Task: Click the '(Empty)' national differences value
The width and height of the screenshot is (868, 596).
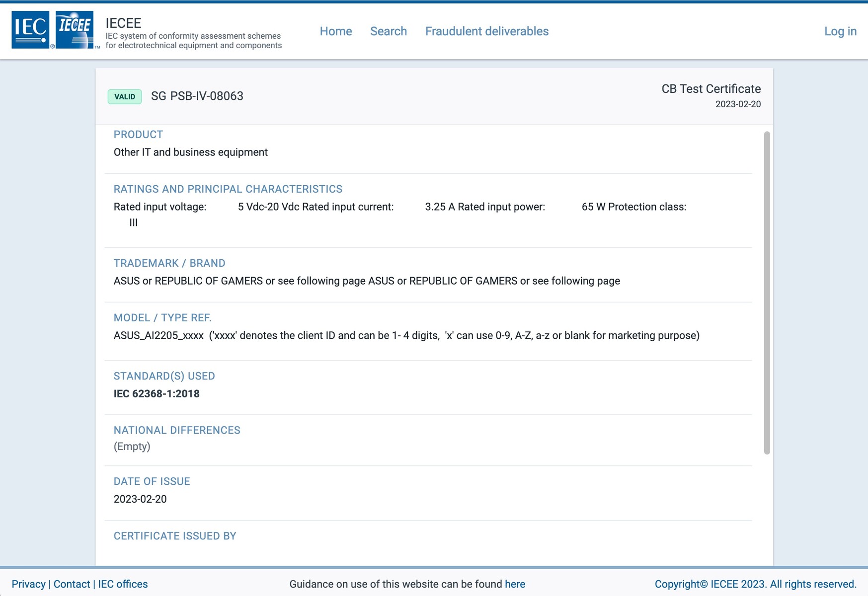Action: pos(132,447)
